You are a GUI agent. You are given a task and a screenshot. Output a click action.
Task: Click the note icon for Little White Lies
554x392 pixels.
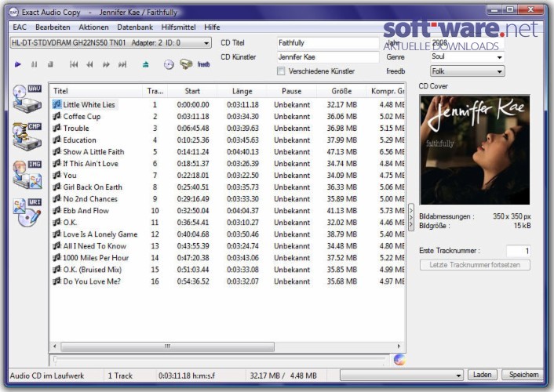[56, 104]
